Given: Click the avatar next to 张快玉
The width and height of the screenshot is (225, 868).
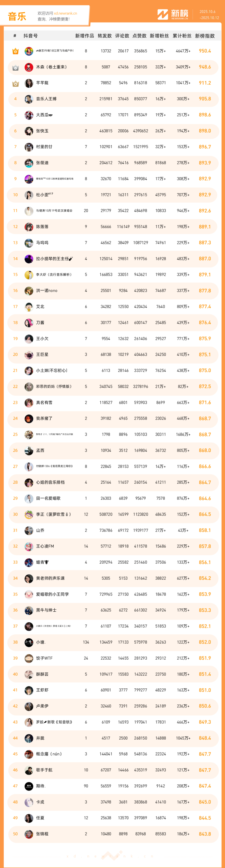Looking at the screenshot, I should tap(29, 131).
